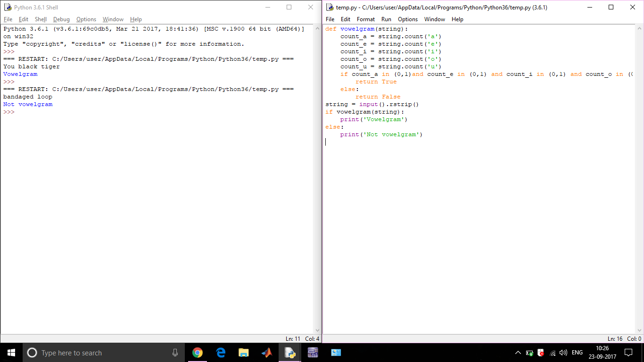
Task: Open the volume speaker tray icon
Action: (x=563, y=353)
